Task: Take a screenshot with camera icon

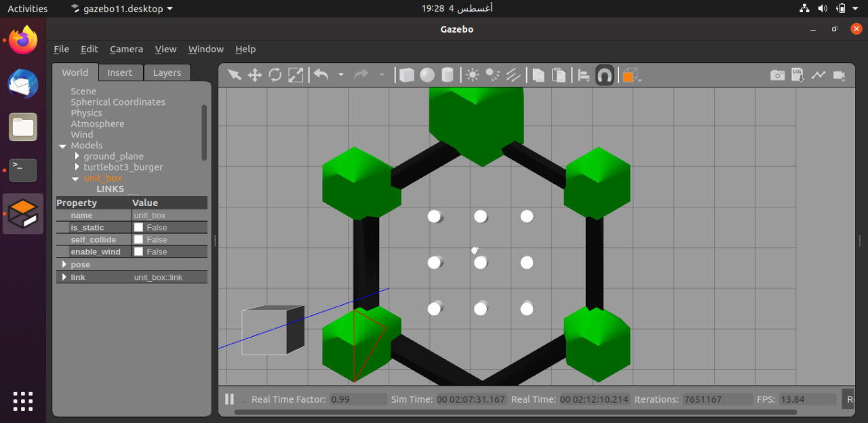Action: (x=778, y=75)
